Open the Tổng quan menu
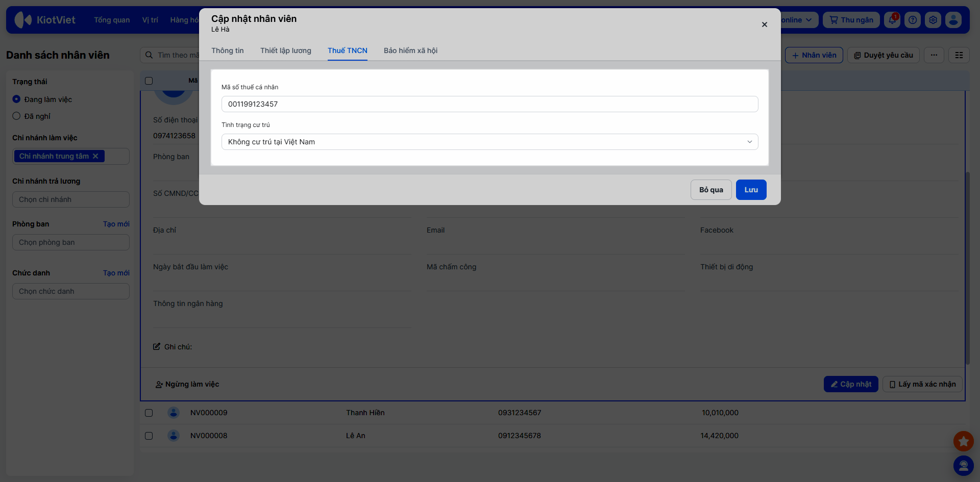980x482 pixels. coord(112,20)
